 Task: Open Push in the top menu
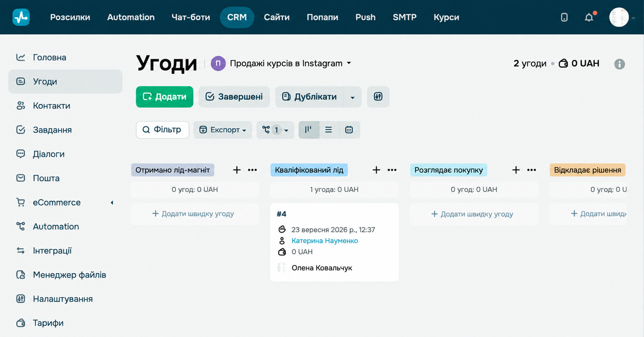coord(365,17)
